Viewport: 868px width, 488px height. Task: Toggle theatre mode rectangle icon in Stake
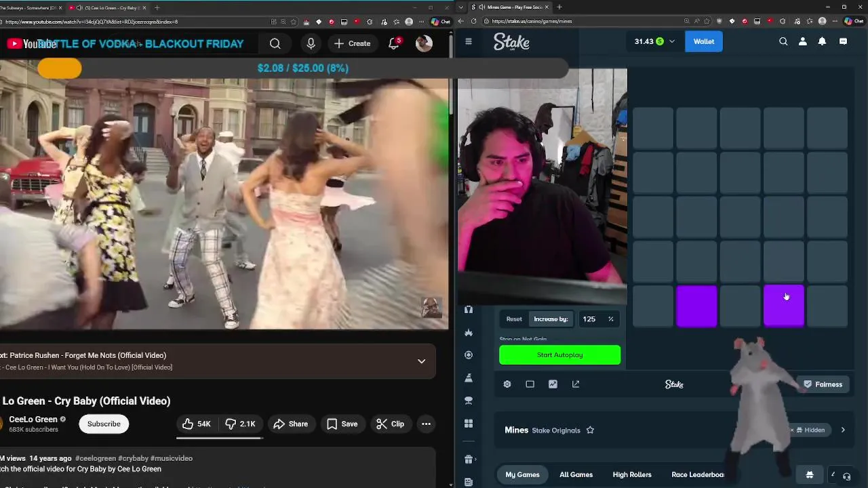530,384
